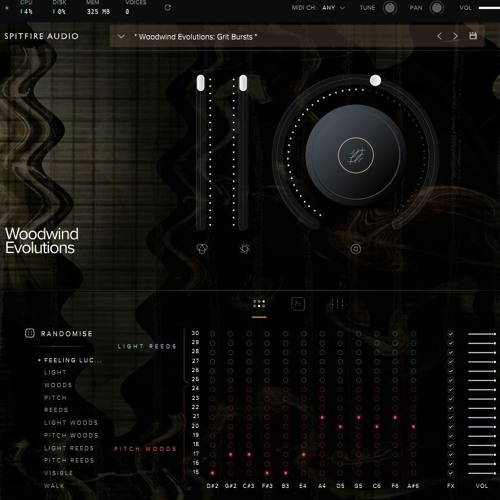Click the refresh icon beside VOICES
Viewport: 500px width, 500px height.
[x=168, y=7]
